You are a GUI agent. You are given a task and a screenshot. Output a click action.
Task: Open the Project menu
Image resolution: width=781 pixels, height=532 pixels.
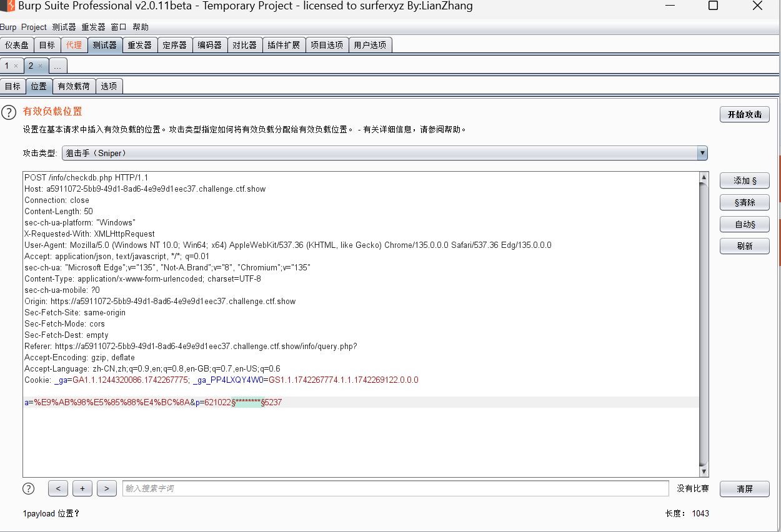tap(34, 27)
